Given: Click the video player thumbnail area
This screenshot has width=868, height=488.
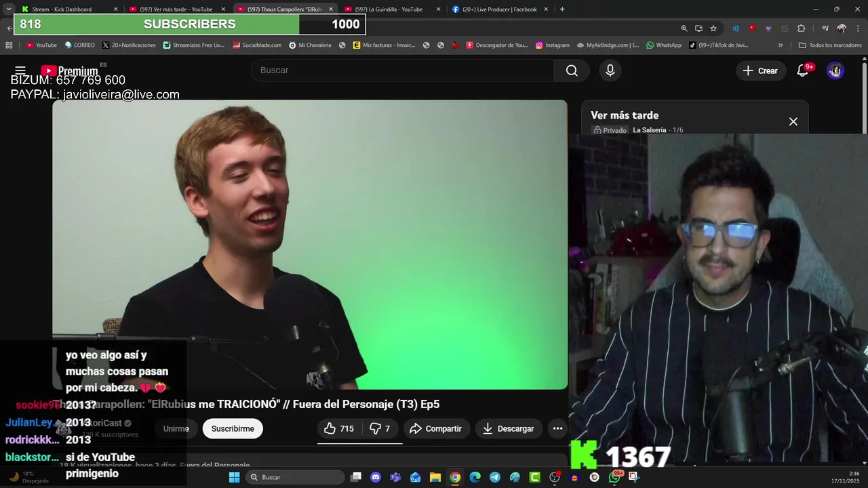Looking at the screenshot, I should pos(310,245).
